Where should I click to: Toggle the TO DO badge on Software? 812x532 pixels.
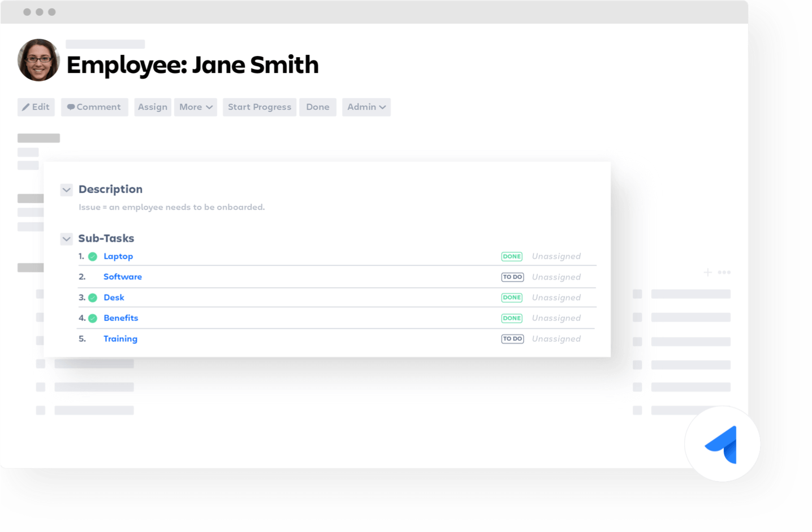click(512, 277)
